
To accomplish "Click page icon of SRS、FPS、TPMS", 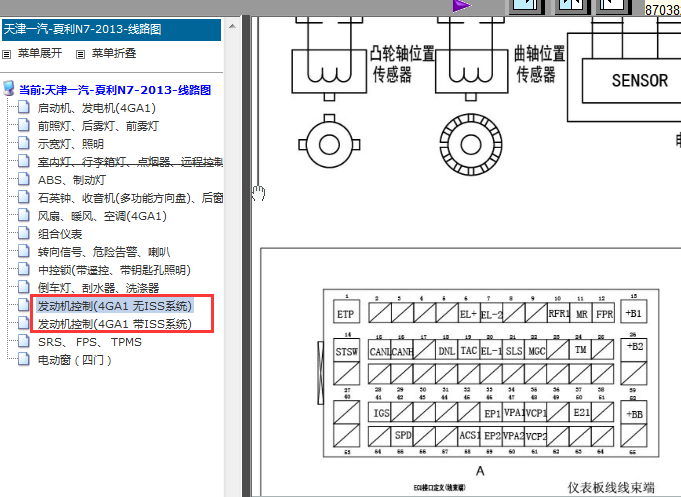I will tap(24, 341).
